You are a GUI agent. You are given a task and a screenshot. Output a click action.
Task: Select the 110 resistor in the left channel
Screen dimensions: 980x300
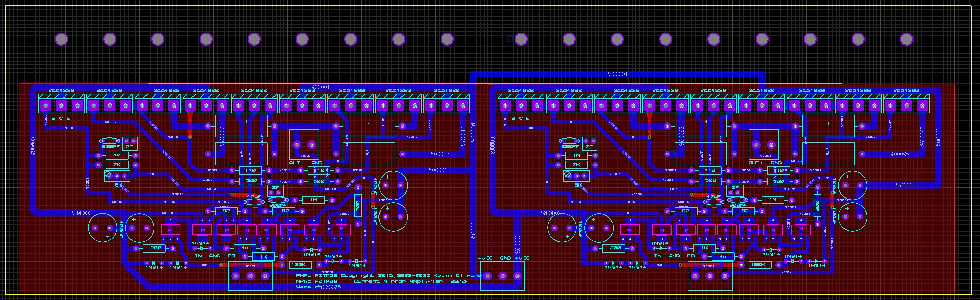tap(250, 170)
